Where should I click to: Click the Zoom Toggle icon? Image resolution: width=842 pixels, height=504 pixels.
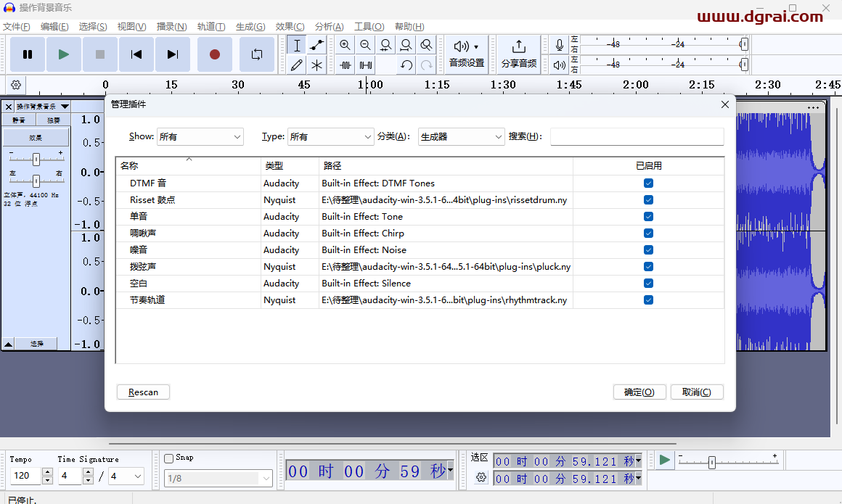coord(426,45)
